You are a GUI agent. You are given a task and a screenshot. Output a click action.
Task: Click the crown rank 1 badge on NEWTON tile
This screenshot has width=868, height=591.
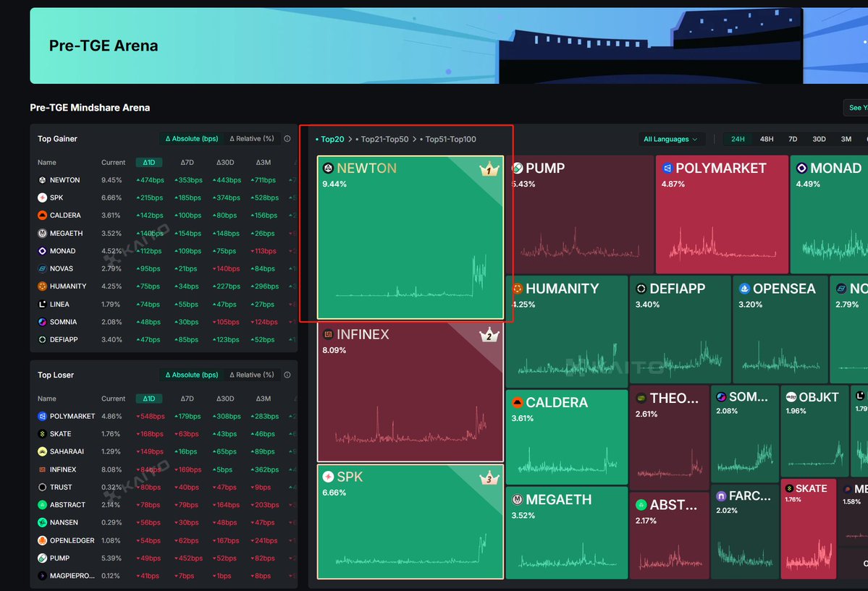point(489,169)
